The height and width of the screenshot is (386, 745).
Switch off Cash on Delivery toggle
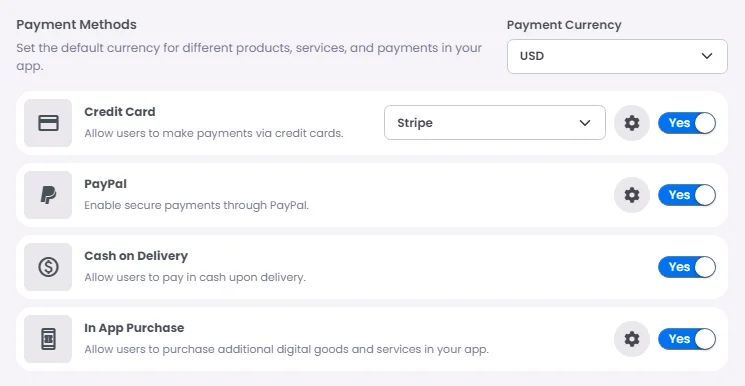pos(687,267)
